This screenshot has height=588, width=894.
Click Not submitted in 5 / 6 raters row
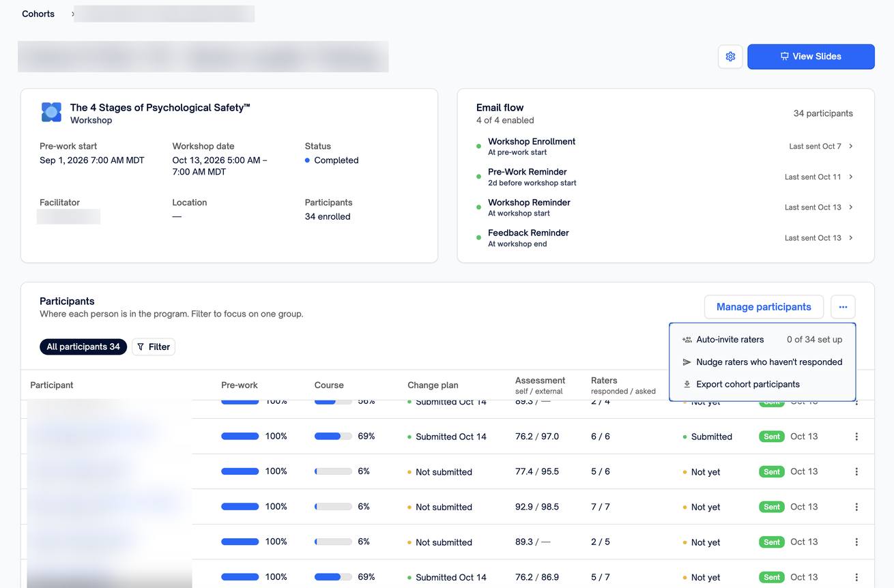tap(444, 472)
